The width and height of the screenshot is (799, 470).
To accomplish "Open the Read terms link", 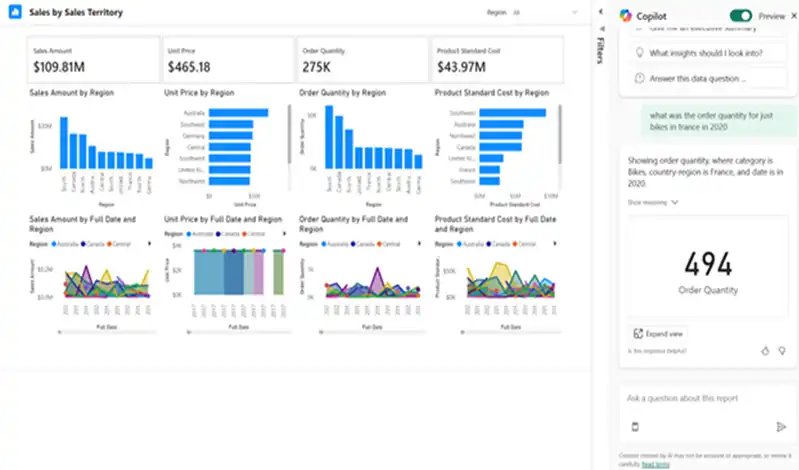I will 655,464.
